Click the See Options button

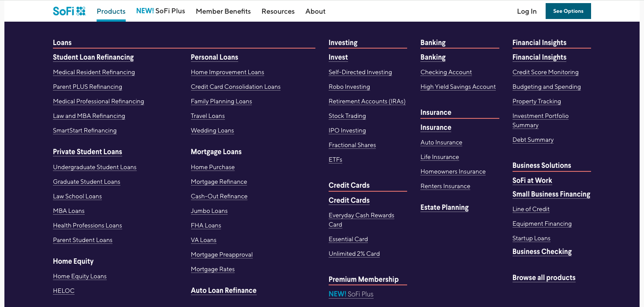tap(568, 11)
